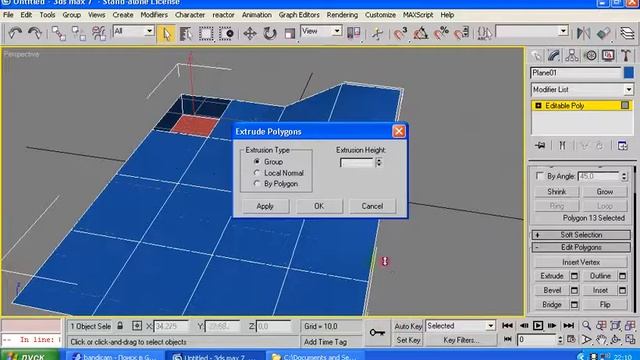The height and width of the screenshot is (360, 640).
Task: Open the MAXScript menu
Action: (x=418, y=15)
